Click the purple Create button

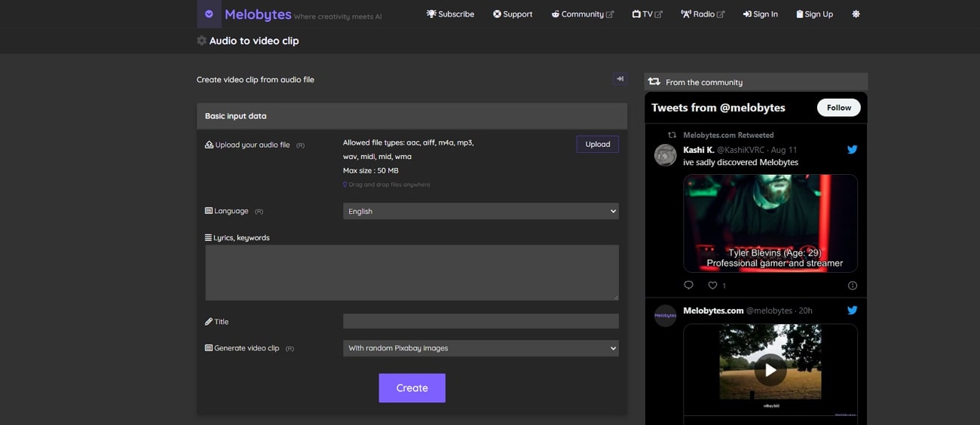click(412, 388)
